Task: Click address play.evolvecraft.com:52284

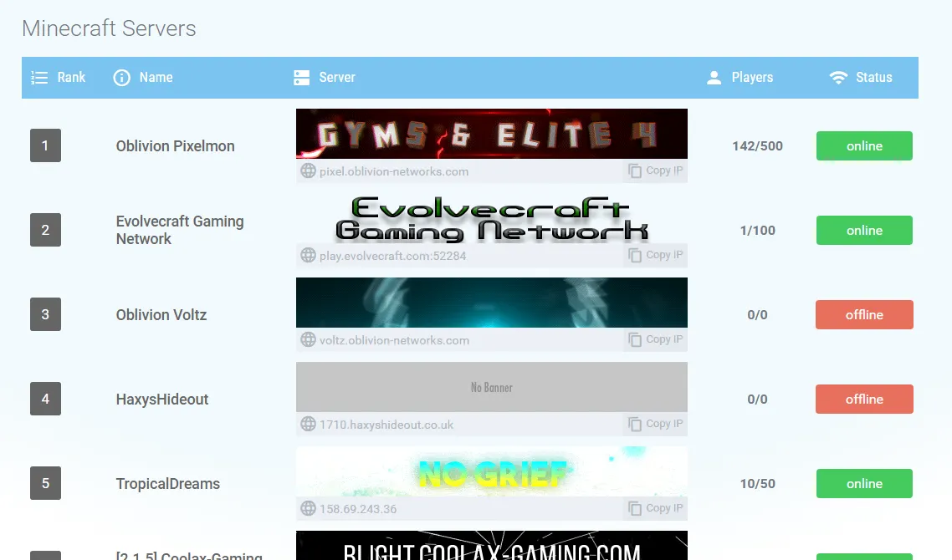Action: click(393, 256)
